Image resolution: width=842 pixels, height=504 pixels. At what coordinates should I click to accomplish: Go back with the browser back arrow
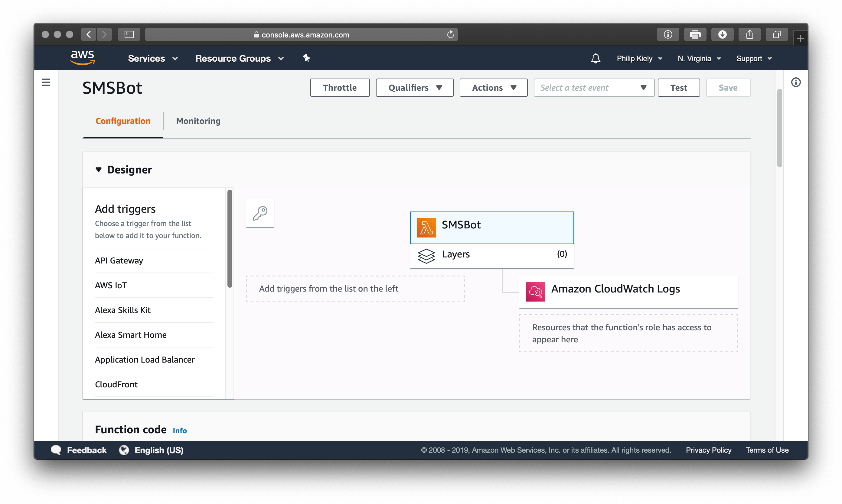pyautogui.click(x=89, y=34)
